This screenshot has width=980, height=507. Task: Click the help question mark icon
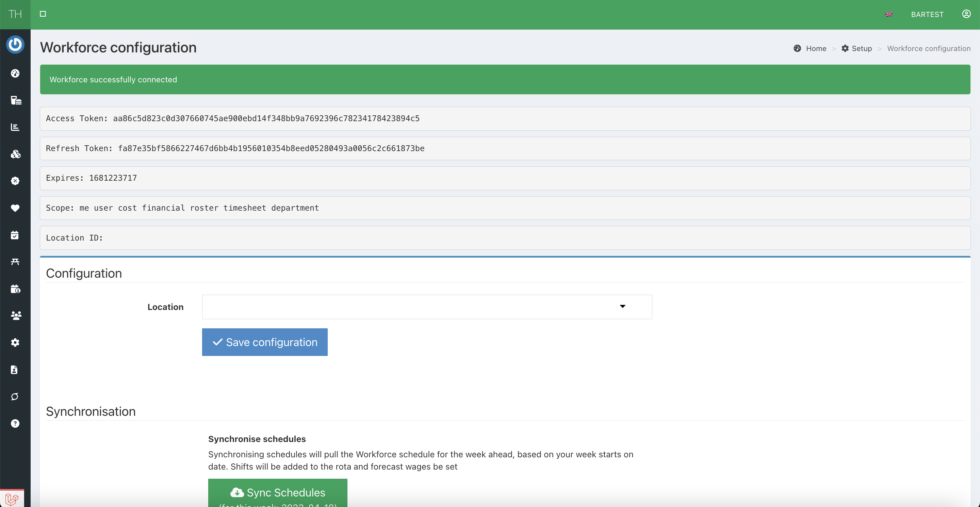[15, 423]
